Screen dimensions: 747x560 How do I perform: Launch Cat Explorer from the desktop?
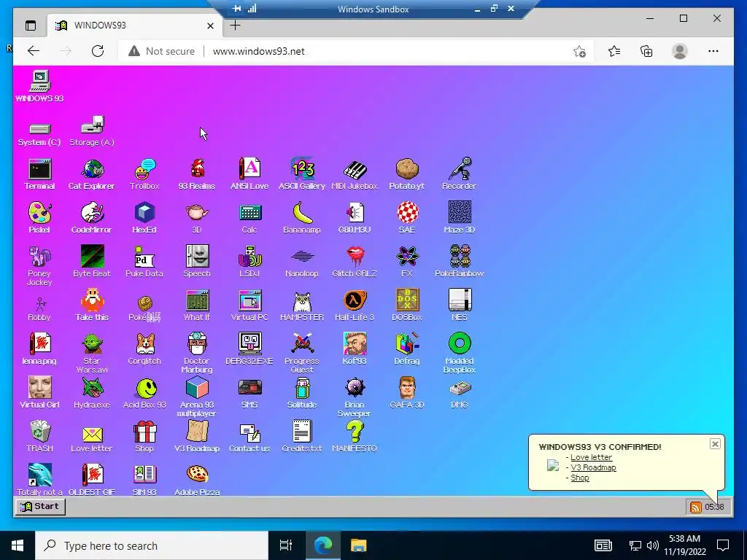pyautogui.click(x=92, y=174)
